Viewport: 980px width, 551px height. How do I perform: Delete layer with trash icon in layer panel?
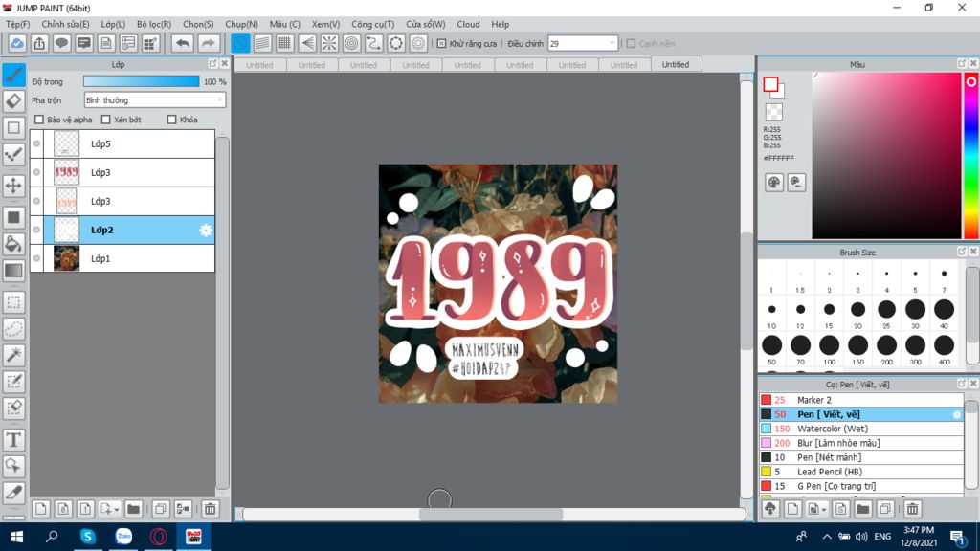click(210, 509)
